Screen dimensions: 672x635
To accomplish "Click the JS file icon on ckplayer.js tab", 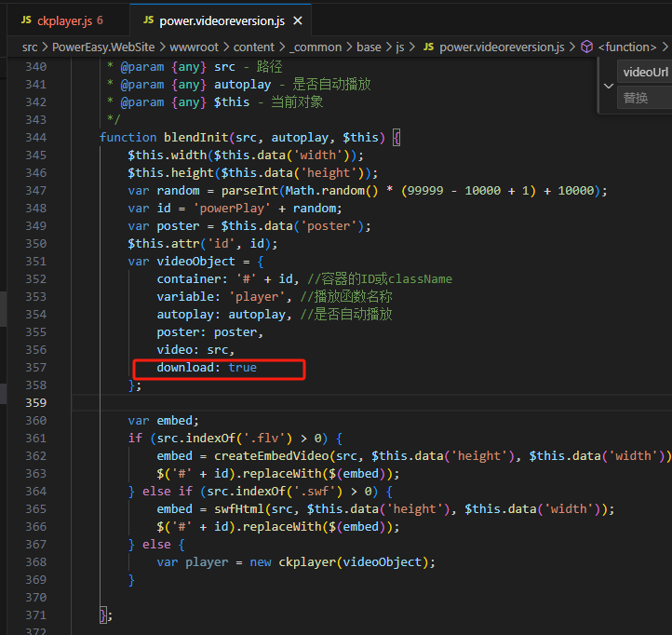I will pos(25,20).
